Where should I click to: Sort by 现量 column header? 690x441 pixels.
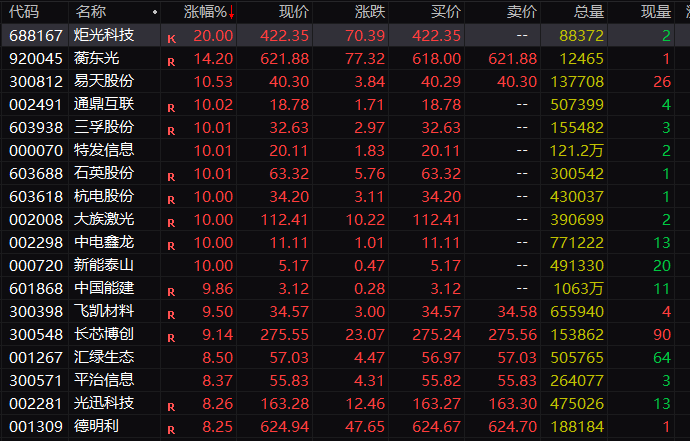click(656, 12)
